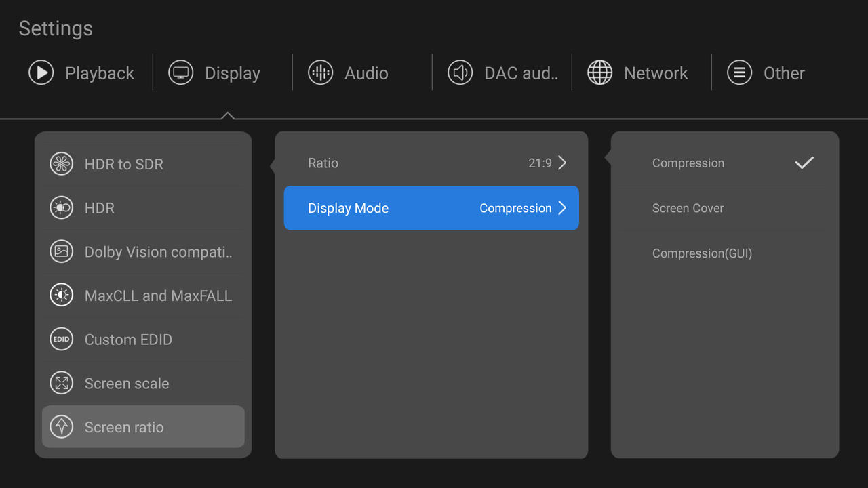The width and height of the screenshot is (868, 488).
Task: Click the Other menu-lines icon
Action: [x=740, y=73]
